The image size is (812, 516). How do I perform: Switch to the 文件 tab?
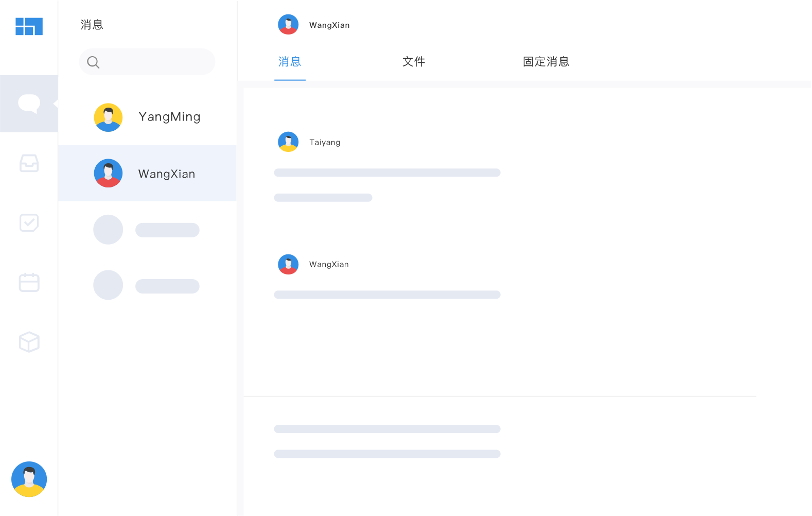click(x=414, y=62)
